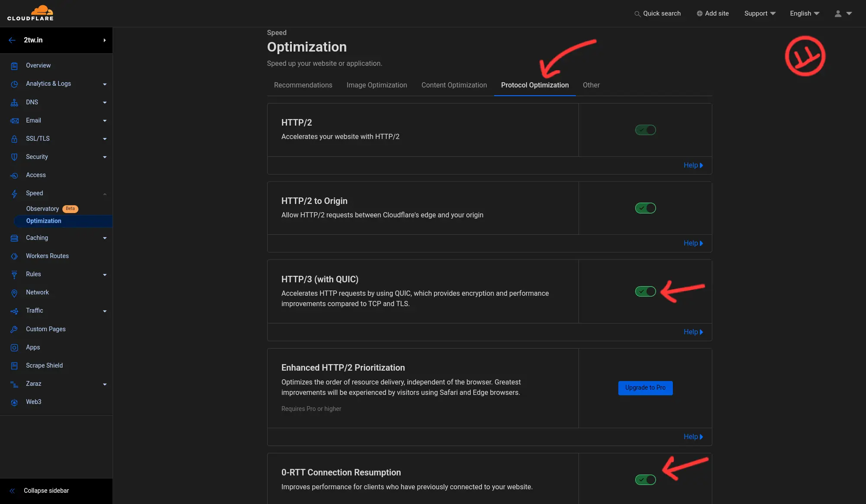Switch to Image Optimization tab
Screen dimensions: 866x504
coord(376,85)
